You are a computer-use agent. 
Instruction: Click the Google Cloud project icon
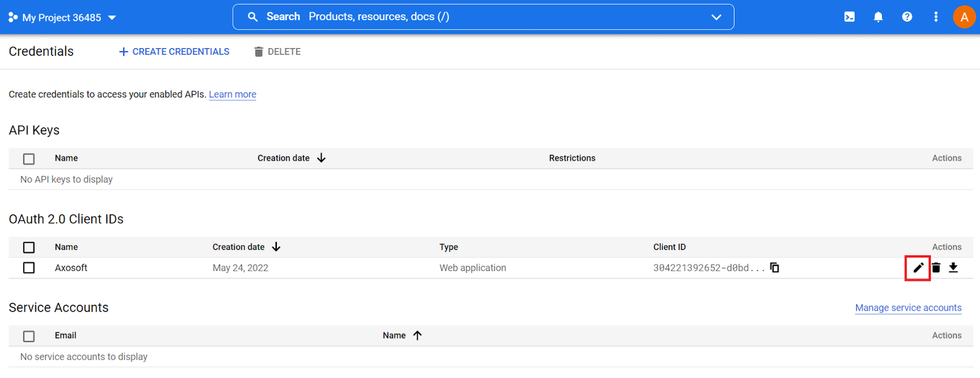tap(13, 18)
